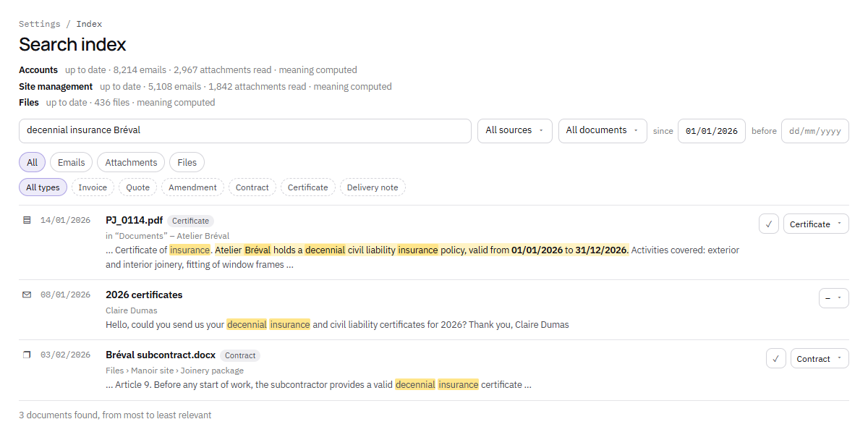Select the Files filter tab
Screen dimensions: 868x440
[x=187, y=162]
